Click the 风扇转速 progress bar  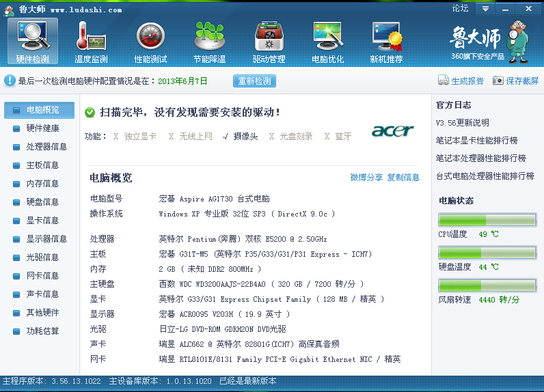[x=487, y=286]
